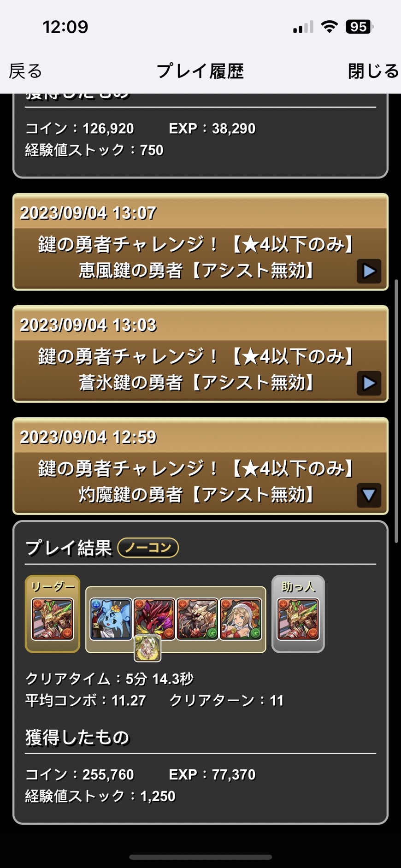401x868 pixels.
Task: Click the vertical scrollbar on the right
Action: tap(396, 410)
